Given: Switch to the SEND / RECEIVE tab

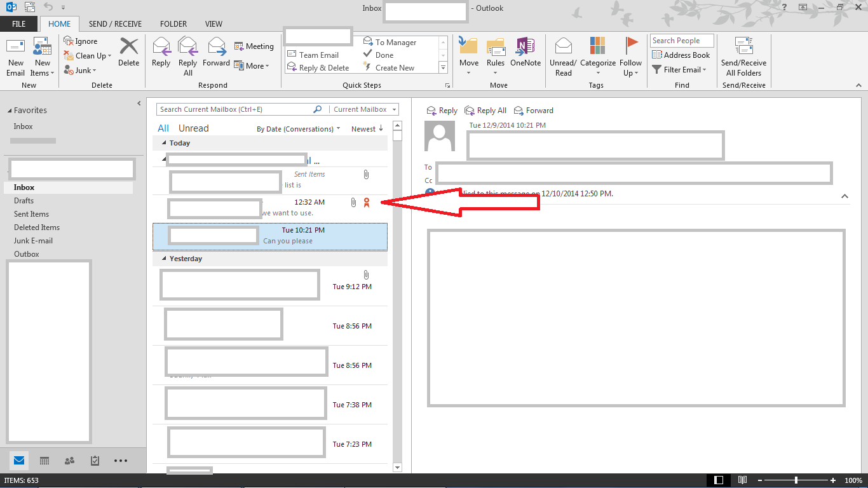Looking at the screenshot, I should pyautogui.click(x=116, y=24).
